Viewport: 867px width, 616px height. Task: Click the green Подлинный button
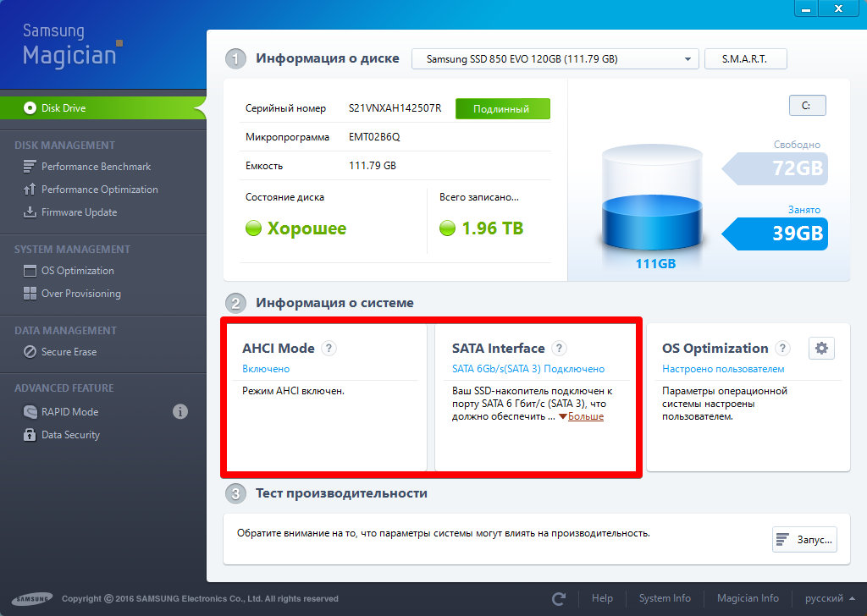tap(503, 109)
